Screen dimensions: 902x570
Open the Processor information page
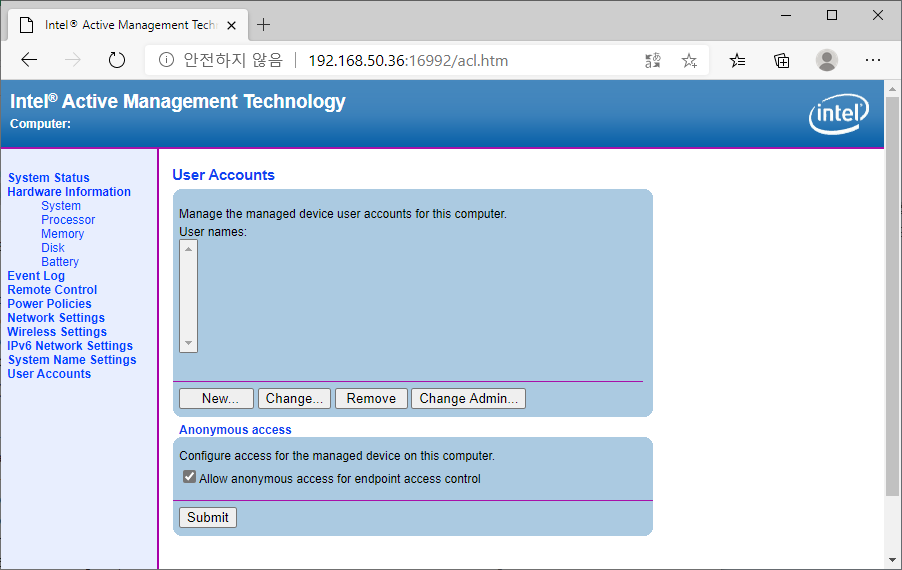[x=68, y=220]
